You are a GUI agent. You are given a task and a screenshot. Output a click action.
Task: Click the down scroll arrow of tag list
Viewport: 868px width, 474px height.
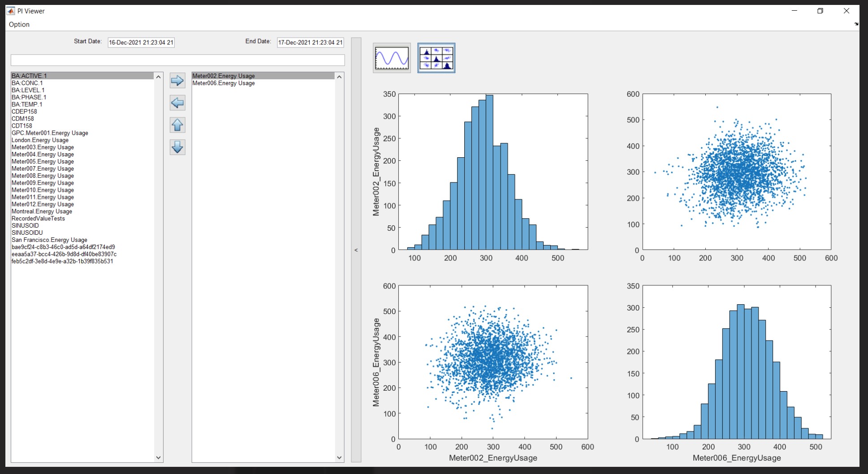coord(158,457)
